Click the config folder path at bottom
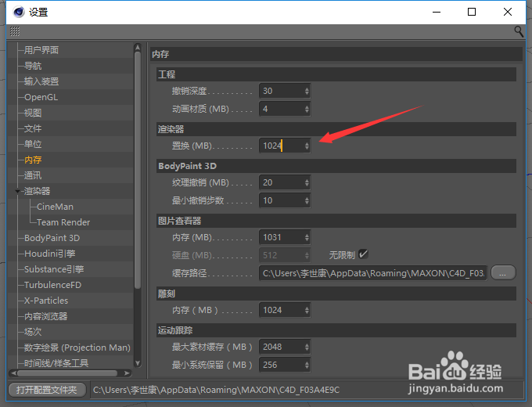The image size is (532, 407). click(x=216, y=390)
